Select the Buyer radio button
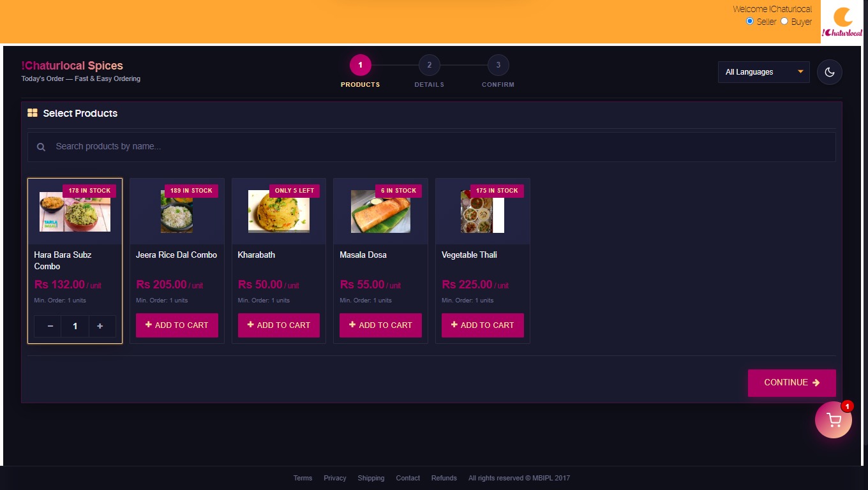The image size is (868, 490). point(784,21)
